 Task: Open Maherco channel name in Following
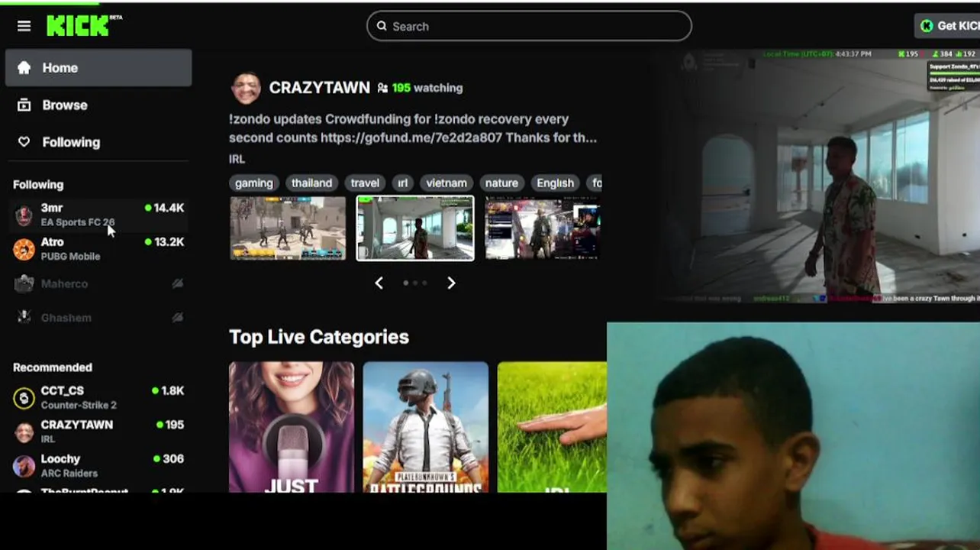point(64,283)
